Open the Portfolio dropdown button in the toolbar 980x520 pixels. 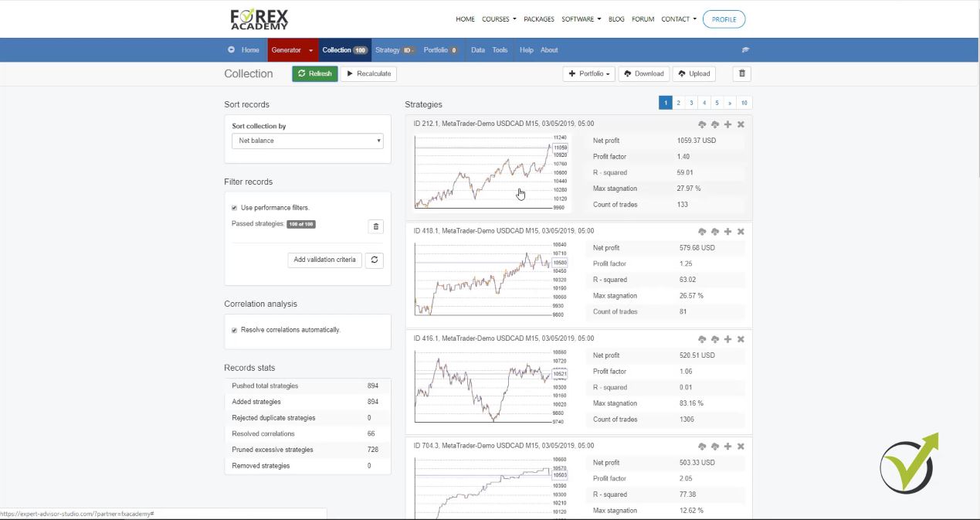pyautogui.click(x=589, y=73)
